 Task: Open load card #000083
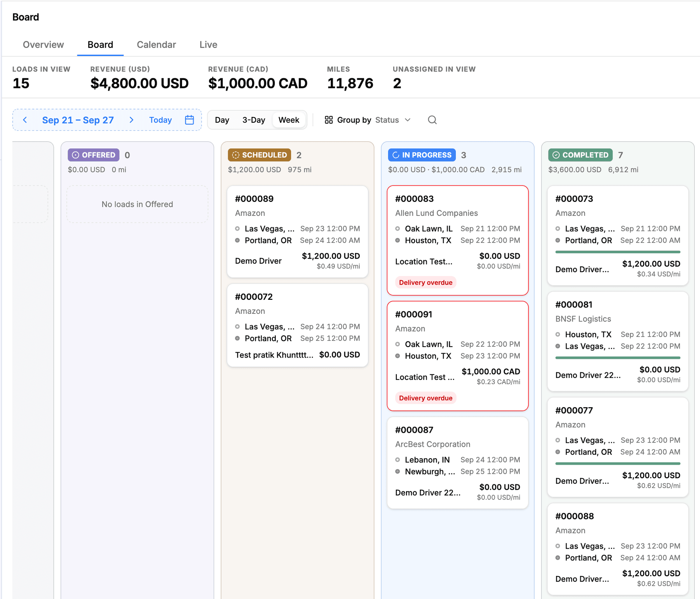tap(457, 240)
